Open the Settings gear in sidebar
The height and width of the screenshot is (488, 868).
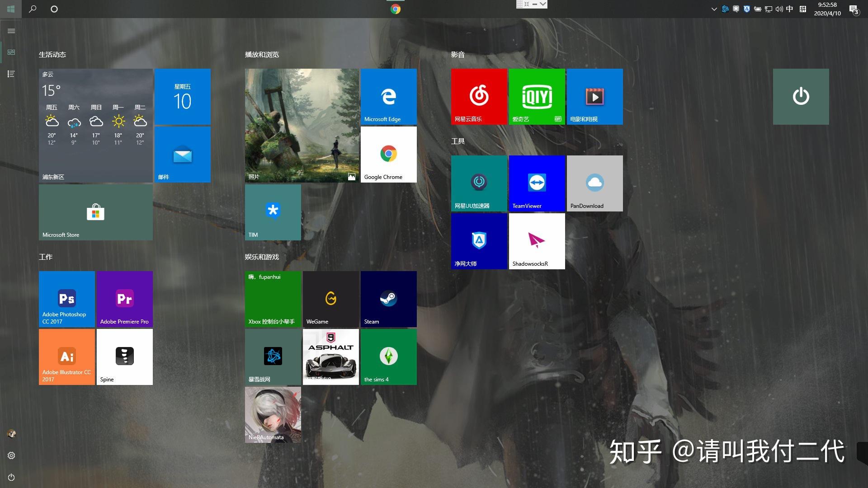tap(10, 455)
